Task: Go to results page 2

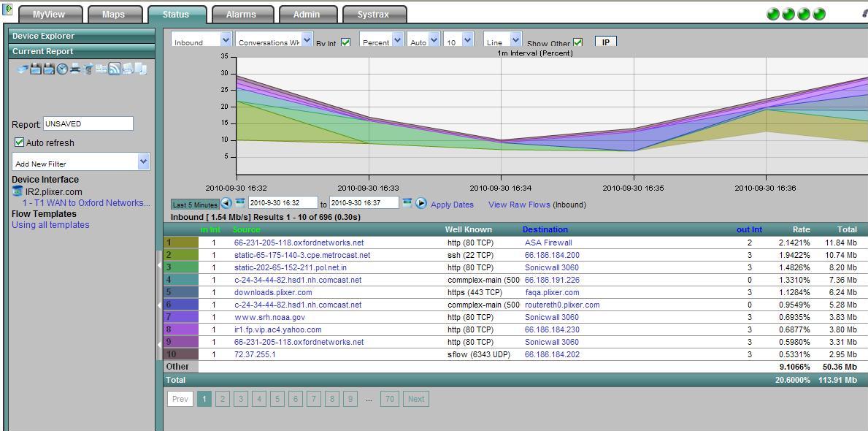Action: click(223, 399)
